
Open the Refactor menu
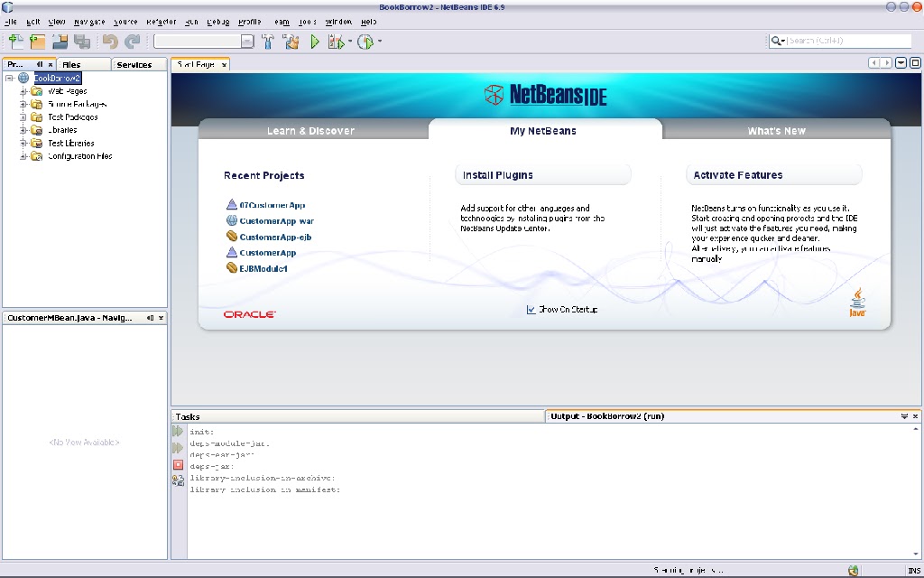162,22
